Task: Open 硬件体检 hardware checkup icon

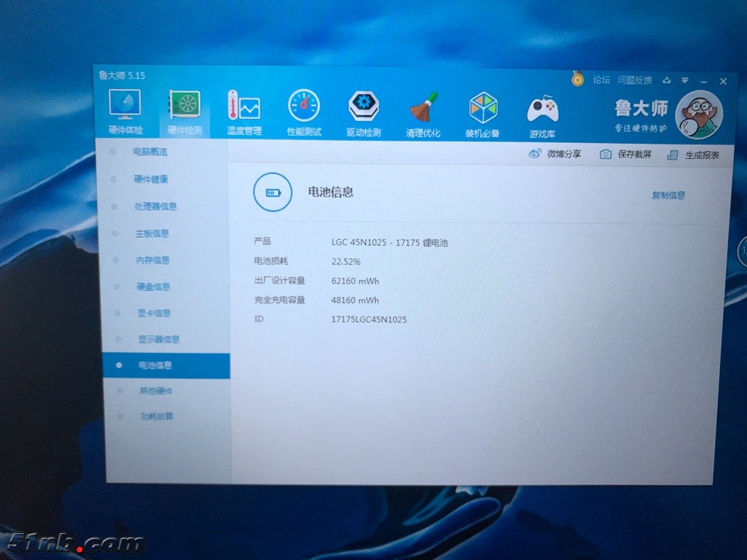Action: [x=125, y=111]
